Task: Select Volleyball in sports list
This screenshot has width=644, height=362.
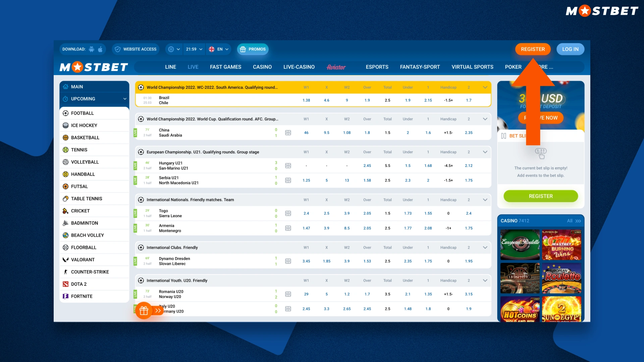Action: pos(94,162)
